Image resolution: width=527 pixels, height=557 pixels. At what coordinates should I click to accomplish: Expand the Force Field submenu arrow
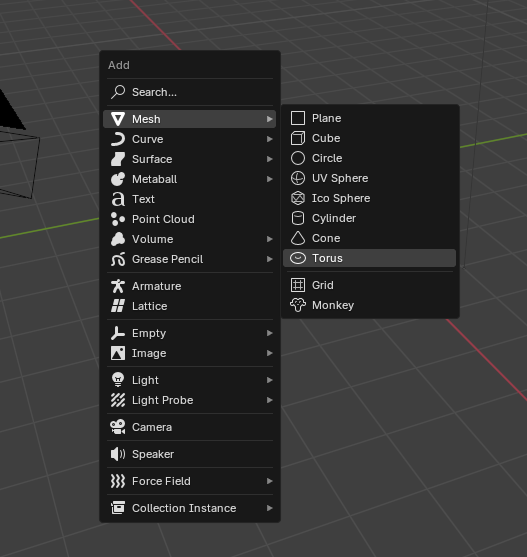(x=270, y=481)
